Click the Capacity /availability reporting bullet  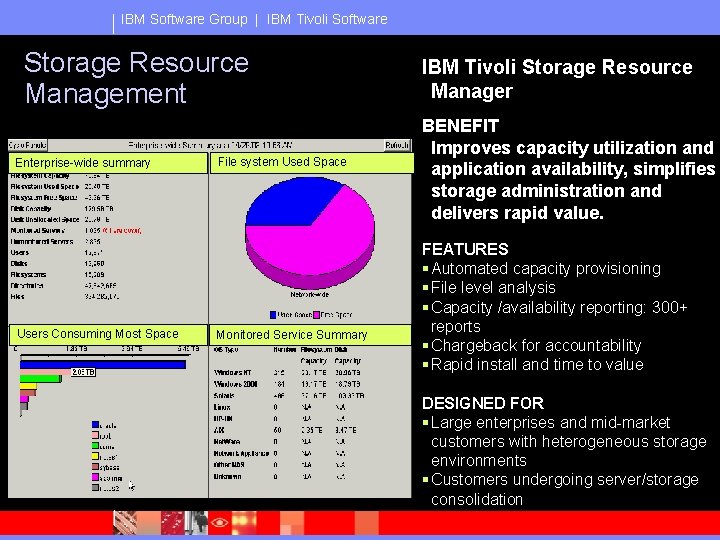tap(555, 317)
